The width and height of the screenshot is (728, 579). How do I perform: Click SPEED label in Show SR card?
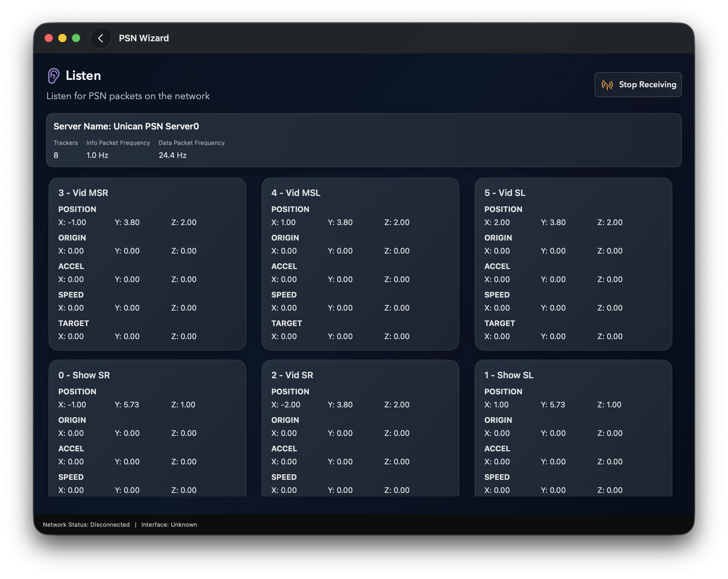(71, 477)
